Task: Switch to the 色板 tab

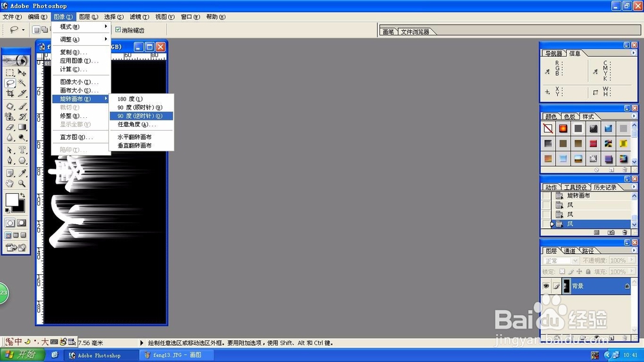Action: (569, 117)
